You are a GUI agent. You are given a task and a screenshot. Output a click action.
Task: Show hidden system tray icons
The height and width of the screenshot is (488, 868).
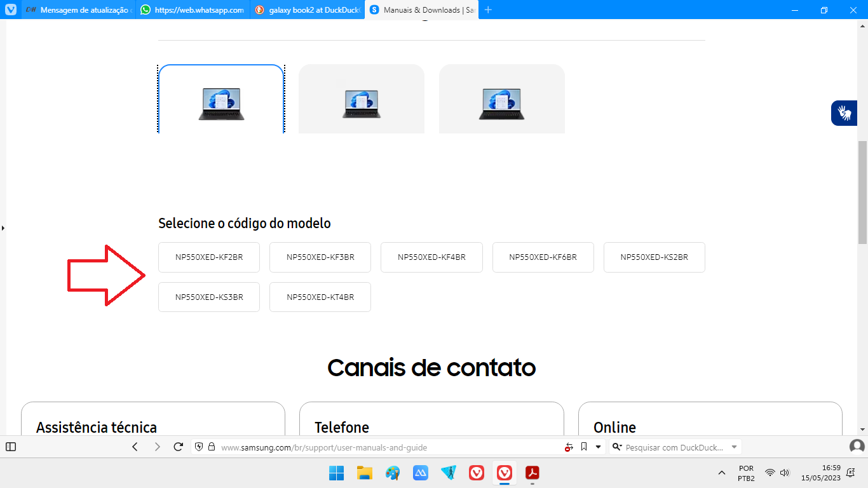(x=721, y=473)
